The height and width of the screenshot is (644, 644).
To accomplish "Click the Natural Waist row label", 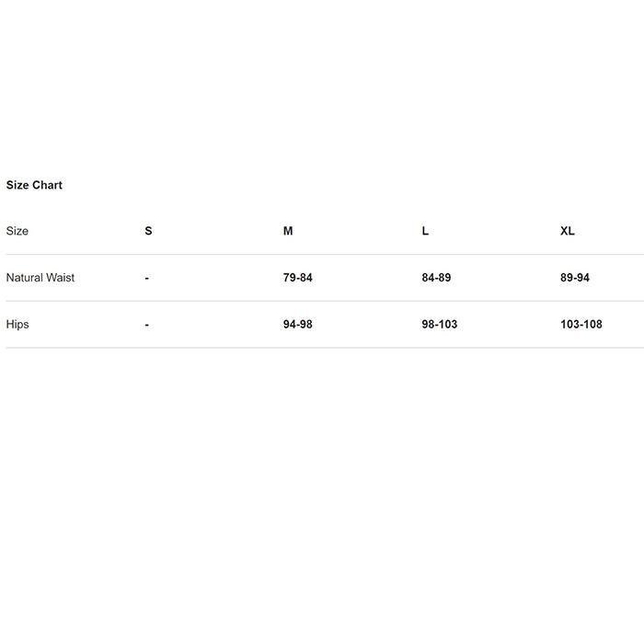I will pos(40,278).
